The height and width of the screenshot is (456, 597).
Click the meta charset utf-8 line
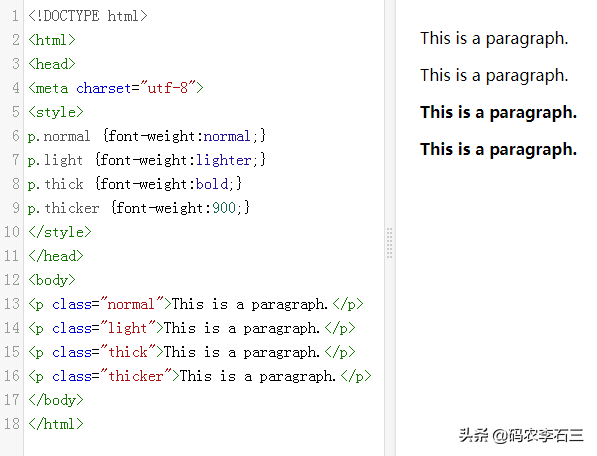[x=116, y=88]
